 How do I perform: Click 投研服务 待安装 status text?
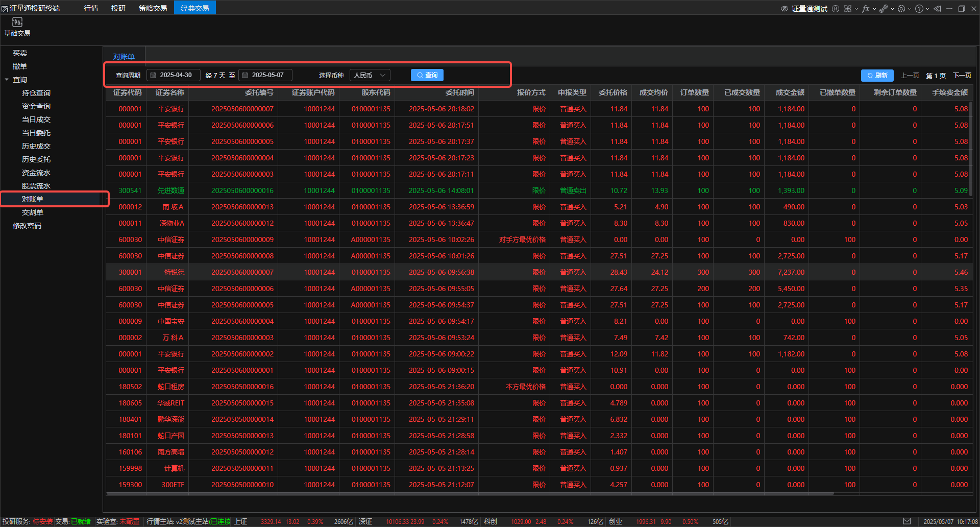click(28, 521)
